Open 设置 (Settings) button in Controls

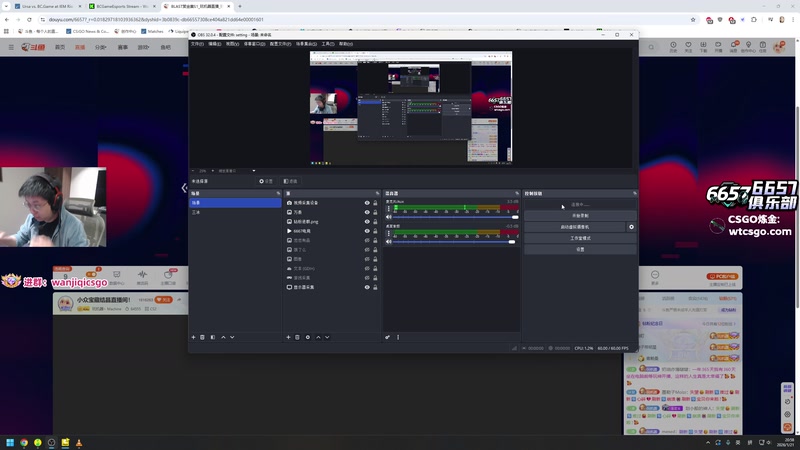point(580,249)
